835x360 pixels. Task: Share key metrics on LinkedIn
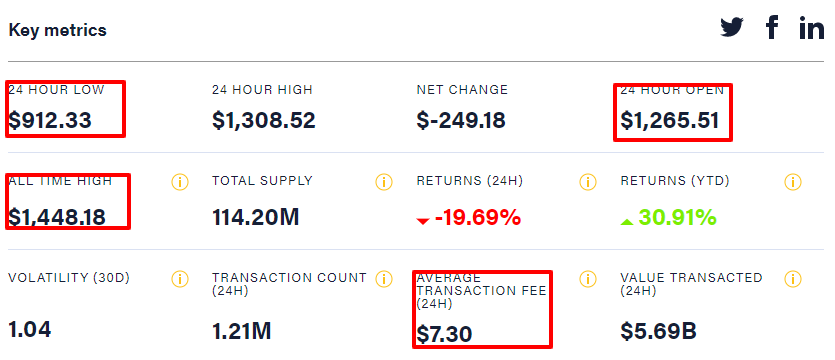pos(812,27)
